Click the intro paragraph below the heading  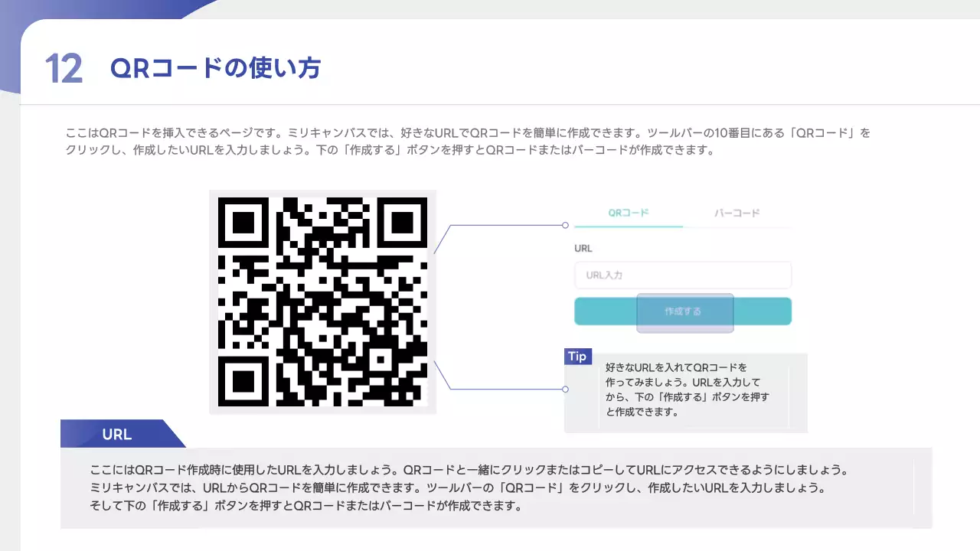click(x=467, y=142)
